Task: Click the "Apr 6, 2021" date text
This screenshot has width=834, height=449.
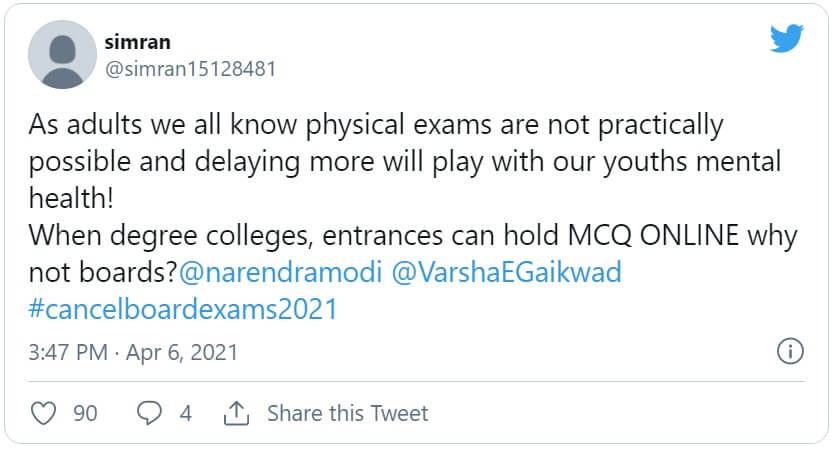Action: tap(184, 353)
